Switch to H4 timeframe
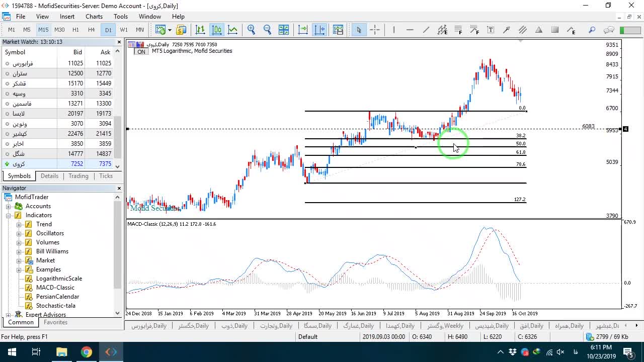 pos(92,30)
